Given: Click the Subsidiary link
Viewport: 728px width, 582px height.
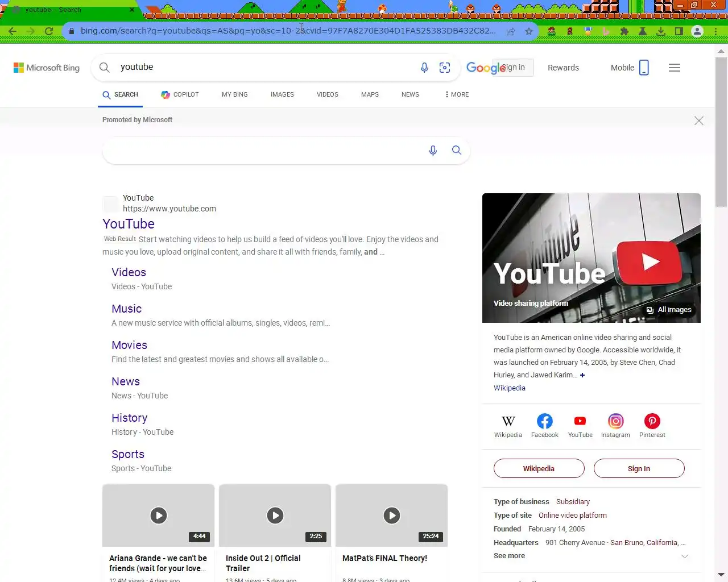Looking at the screenshot, I should coord(573,502).
